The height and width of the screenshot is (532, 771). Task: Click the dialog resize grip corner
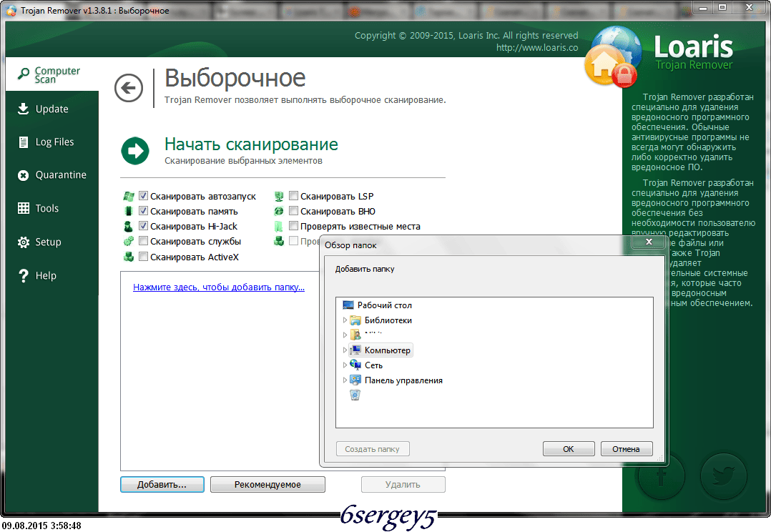pyautogui.click(x=659, y=458)
